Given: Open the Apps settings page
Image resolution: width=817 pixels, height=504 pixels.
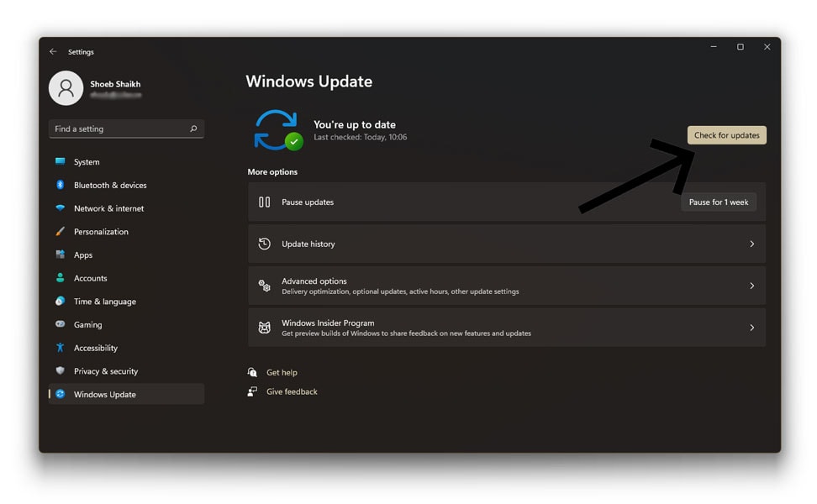Looking at the screenshot, I should [x=126, y=255].
